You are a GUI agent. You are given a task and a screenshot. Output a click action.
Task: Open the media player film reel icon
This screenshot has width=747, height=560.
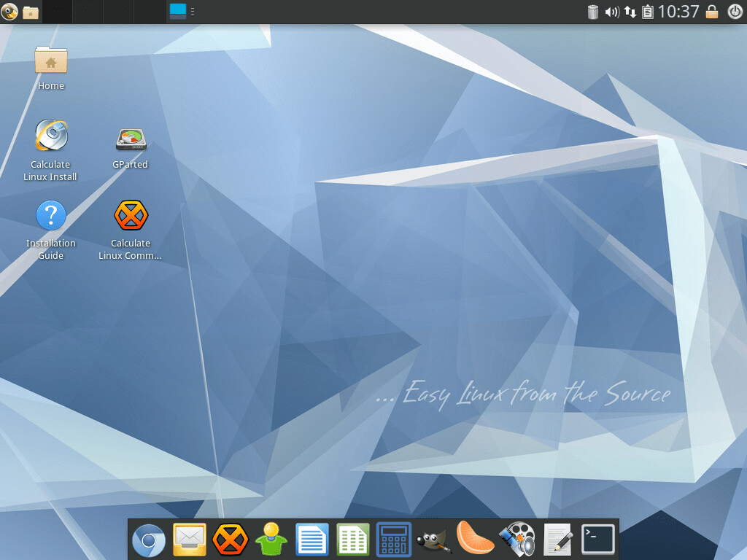516,540
